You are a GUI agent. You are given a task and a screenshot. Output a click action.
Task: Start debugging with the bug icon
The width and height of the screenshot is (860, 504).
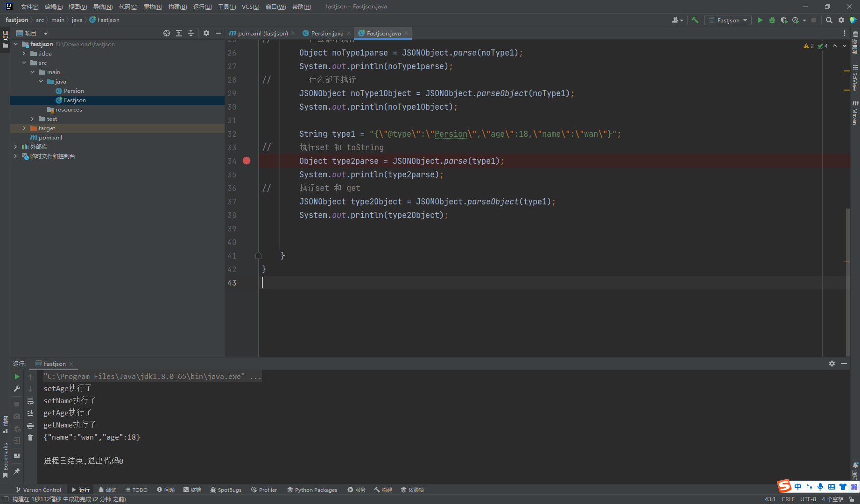click(772, 20)
